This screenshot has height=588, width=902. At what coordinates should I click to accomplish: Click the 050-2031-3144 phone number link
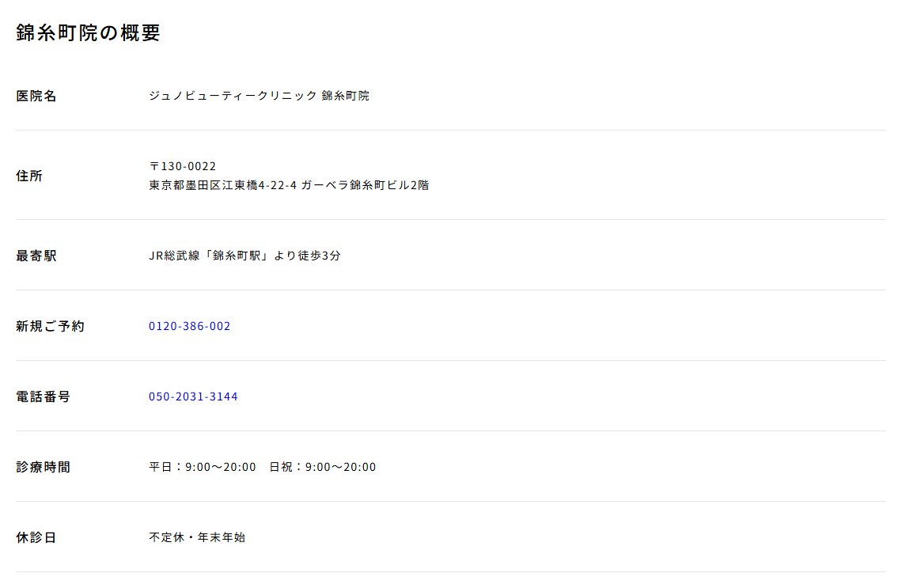coord(193,396)
